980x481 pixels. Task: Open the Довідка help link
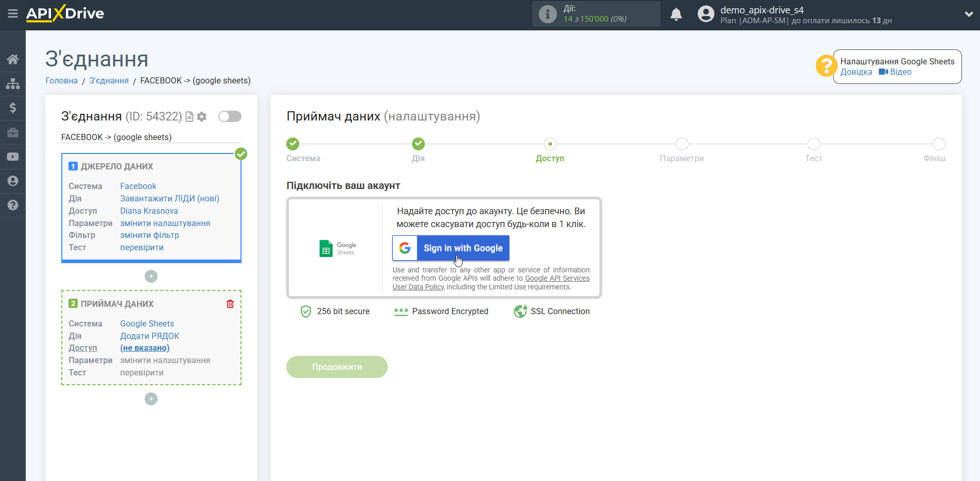tap(856, 72)
